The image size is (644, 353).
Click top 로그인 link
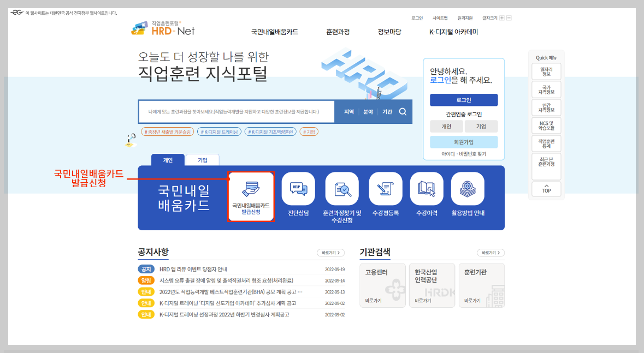417,18
